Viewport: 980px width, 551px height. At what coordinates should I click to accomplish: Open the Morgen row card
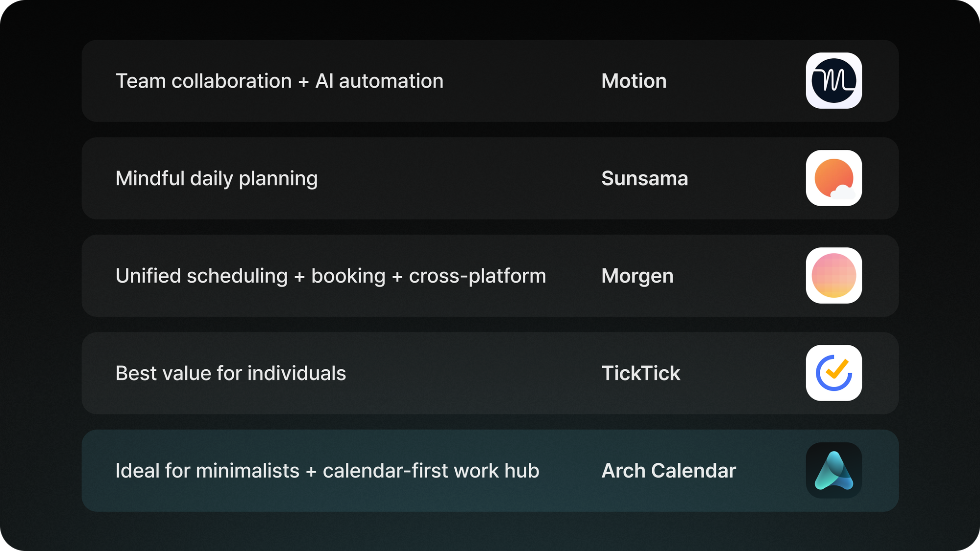tap(490, 276)
